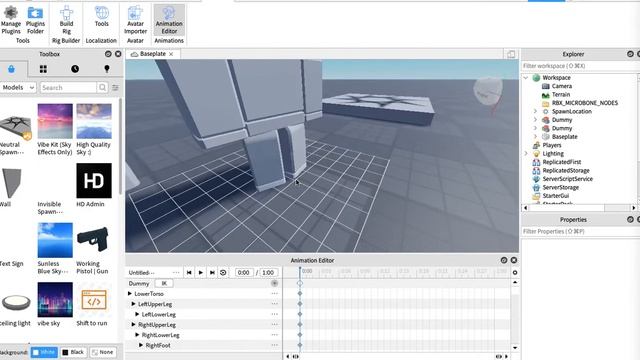Open Toolbox search filter options
Screen dimensions: 640x360
click(116, 87)
